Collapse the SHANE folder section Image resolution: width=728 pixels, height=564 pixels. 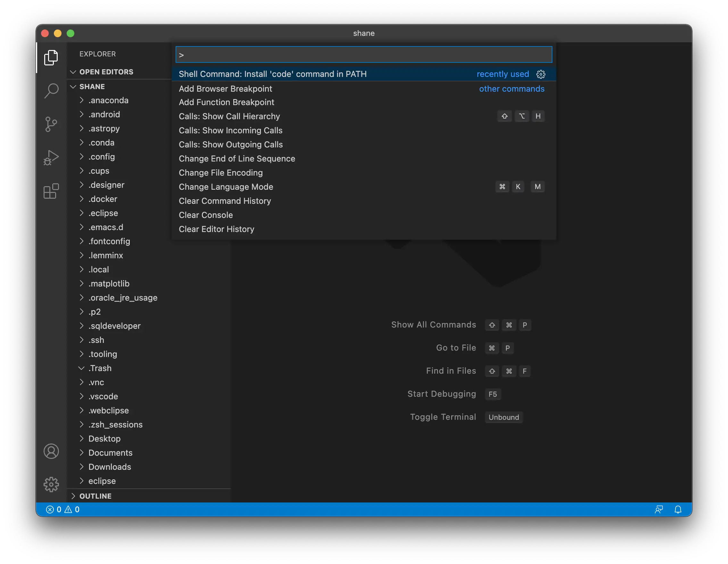point(119,86)
